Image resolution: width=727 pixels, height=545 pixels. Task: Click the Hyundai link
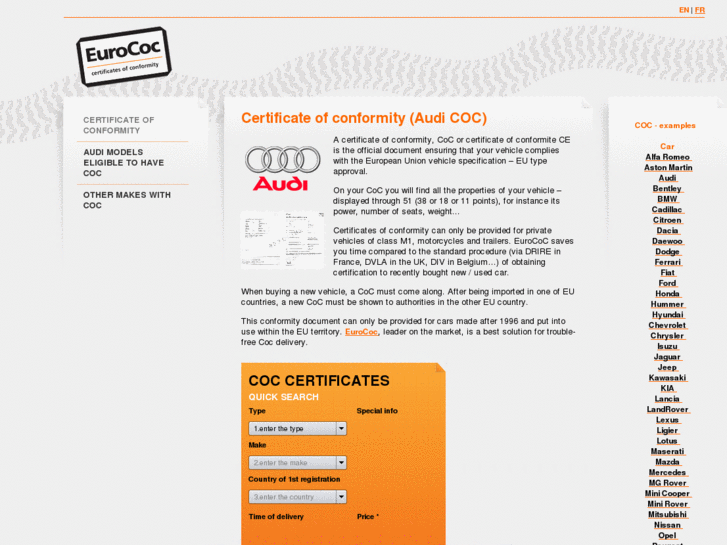coord(668,315)
